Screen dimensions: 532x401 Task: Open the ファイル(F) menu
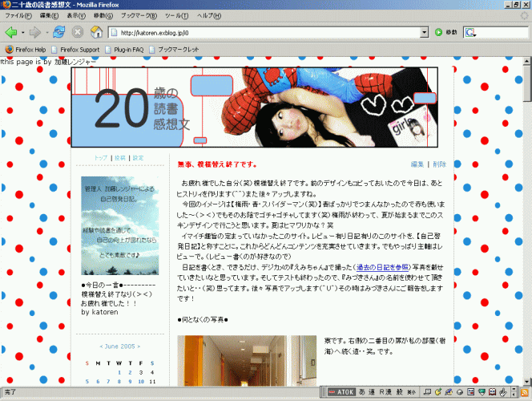click(18, 15)
